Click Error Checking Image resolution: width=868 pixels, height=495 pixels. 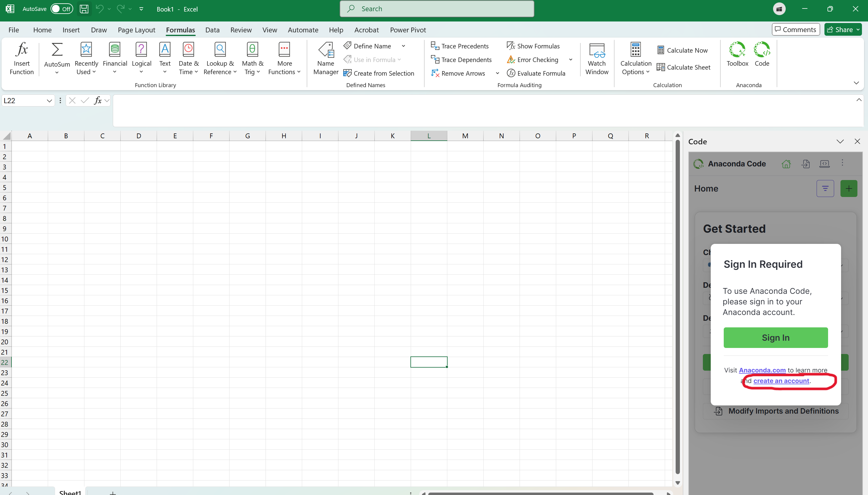tap(532, 60)
